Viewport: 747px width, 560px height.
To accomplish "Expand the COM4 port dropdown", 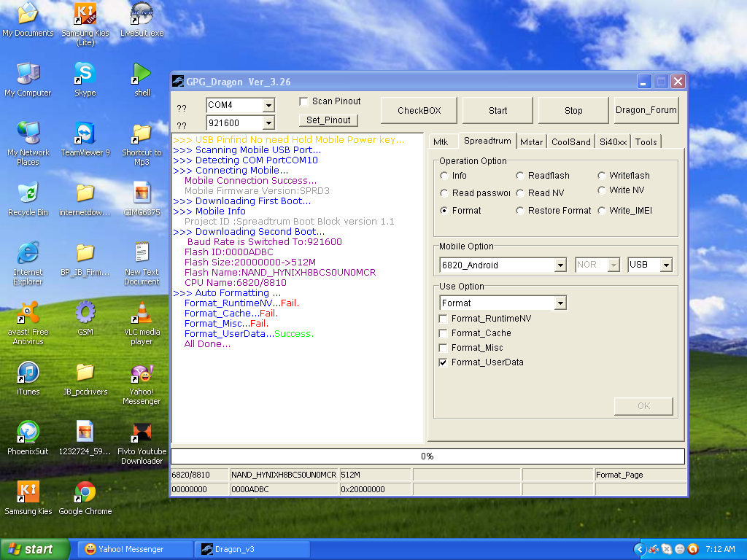I will (268, 106).
